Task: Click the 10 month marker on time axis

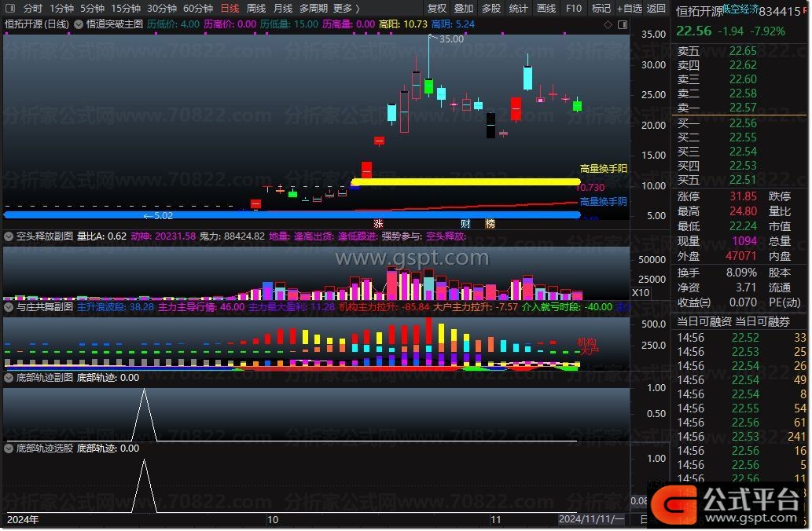Action: click(273, 520)
